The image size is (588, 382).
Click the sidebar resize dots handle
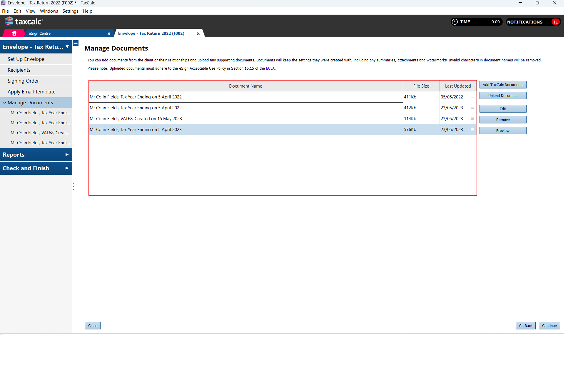(x=73, y=187)
